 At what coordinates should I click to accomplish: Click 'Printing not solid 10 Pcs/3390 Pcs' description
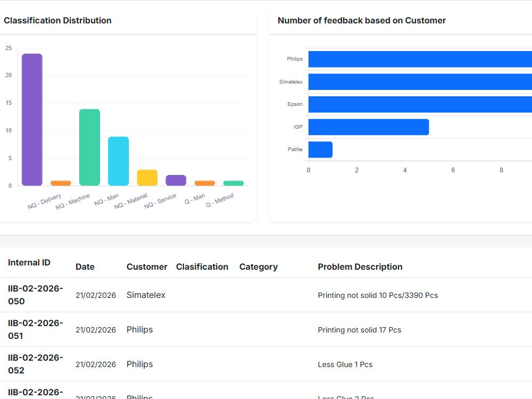point(378,295)
